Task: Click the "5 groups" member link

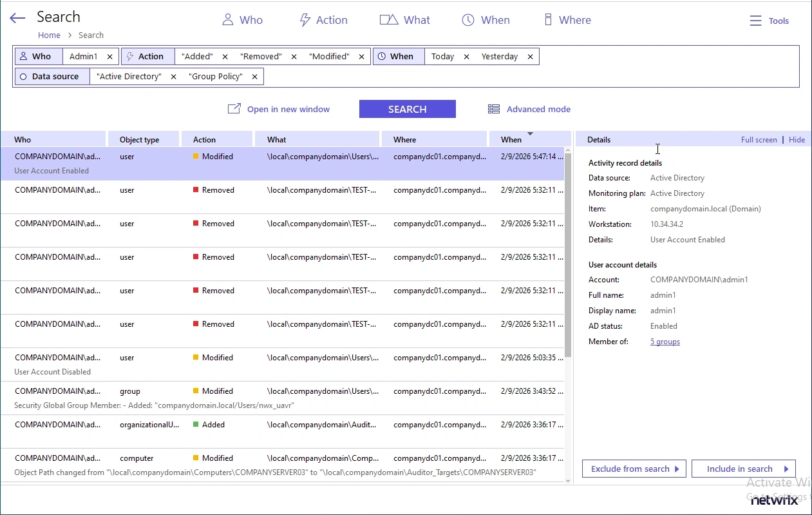Action: (x=665, y=341)
